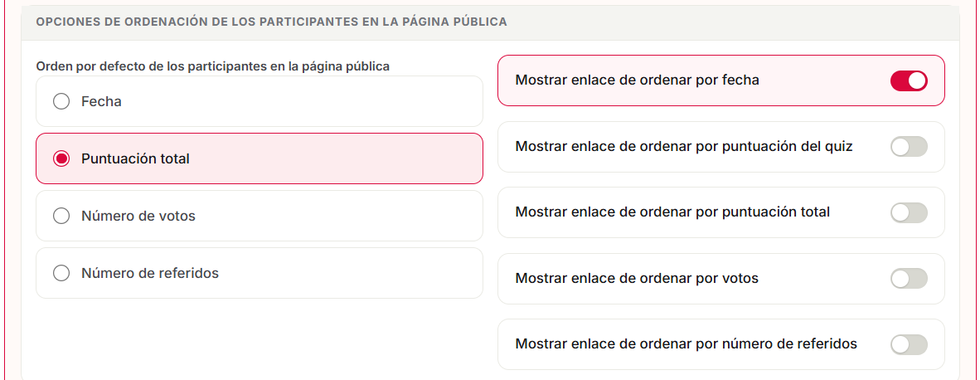Turn on ordenar por puntuación total switch

[x=909, y=212]
